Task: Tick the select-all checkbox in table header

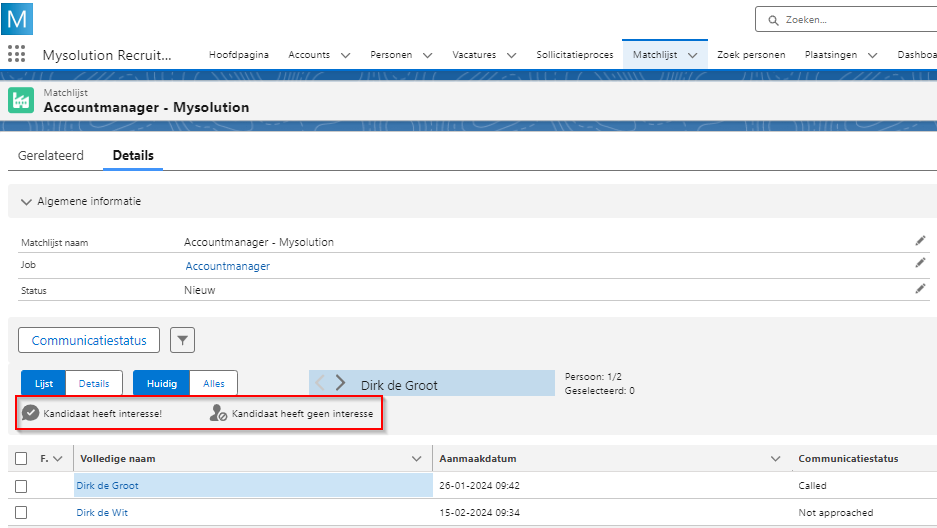Action: click(x=21, y=458)
